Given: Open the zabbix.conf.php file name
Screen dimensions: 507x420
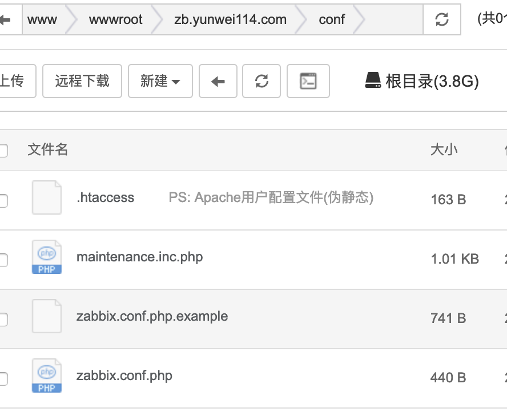Looking at the screenshot, I should 124,375.
